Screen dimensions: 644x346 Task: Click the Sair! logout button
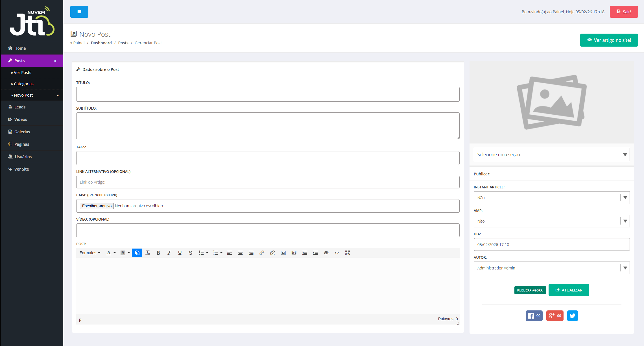click(624, 12)
